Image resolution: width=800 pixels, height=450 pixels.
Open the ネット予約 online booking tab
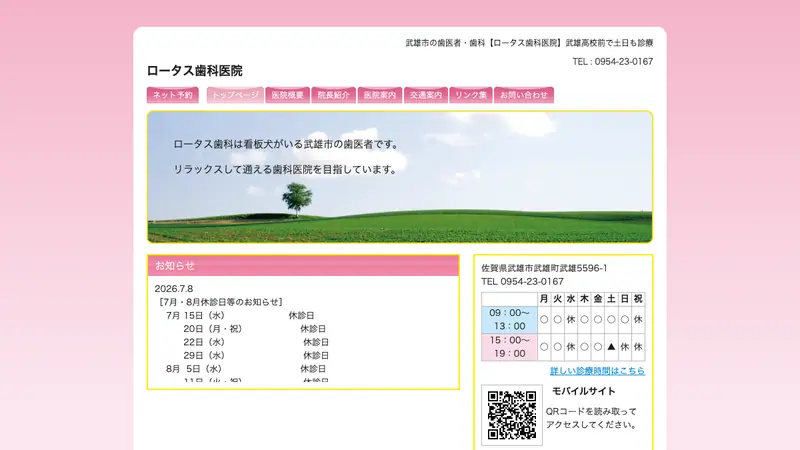172,95
